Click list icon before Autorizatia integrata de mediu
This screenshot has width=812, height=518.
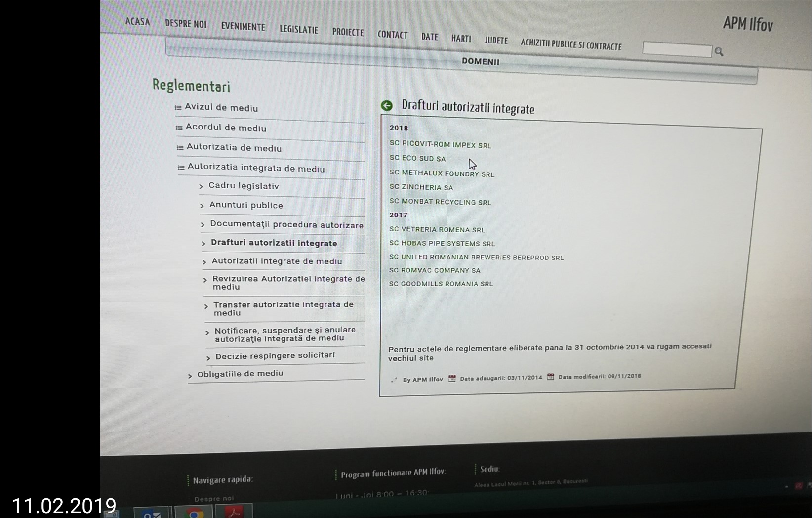(x=181, y=168)
